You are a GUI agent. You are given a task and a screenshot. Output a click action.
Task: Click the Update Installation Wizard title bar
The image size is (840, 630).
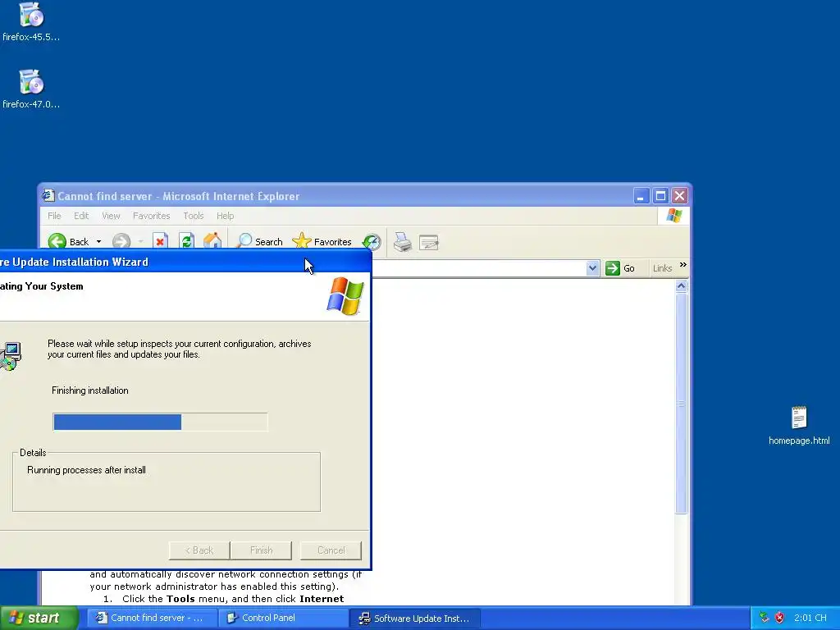(185, 262)
